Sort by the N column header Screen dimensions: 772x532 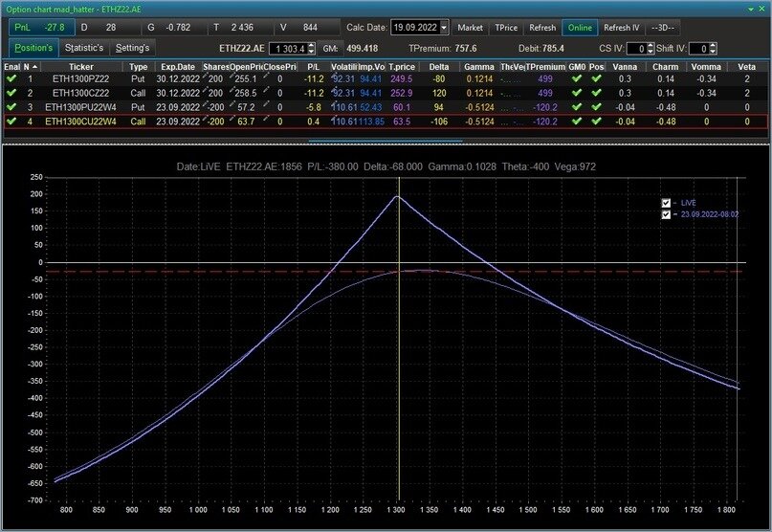31,67
